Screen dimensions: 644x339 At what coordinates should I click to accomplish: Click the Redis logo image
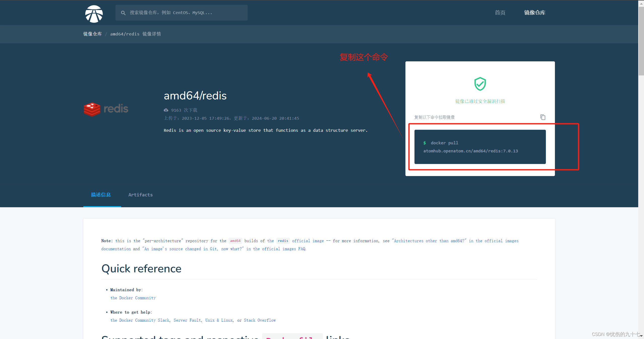pyautogui.click(x=106, y=109)
